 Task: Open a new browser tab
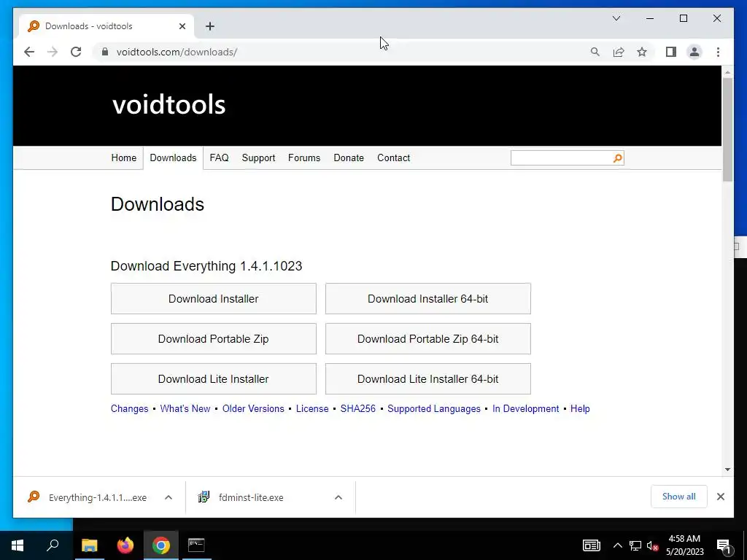(x=210, y=26)
